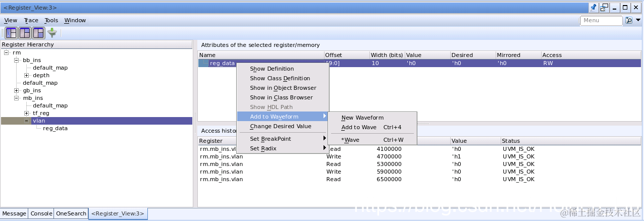644x221 pixels.
Task: Choose Show in Object Browser
Action: 283,88
